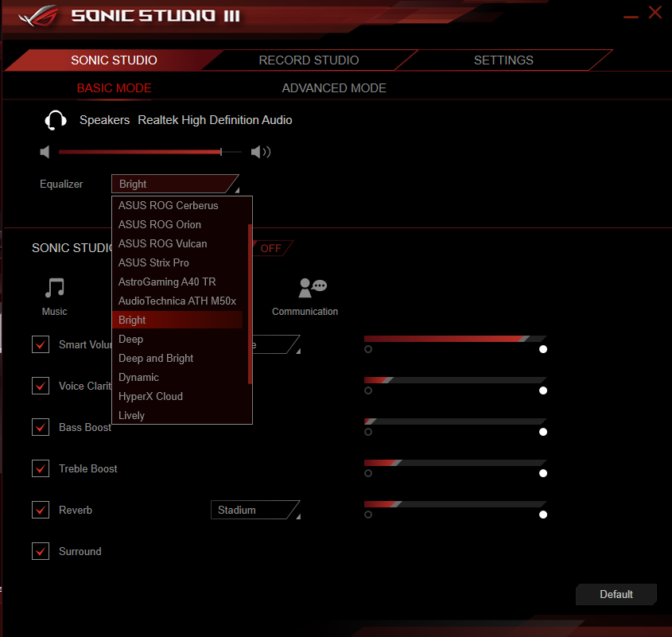Set the Reverb level slider

(455, 504)
